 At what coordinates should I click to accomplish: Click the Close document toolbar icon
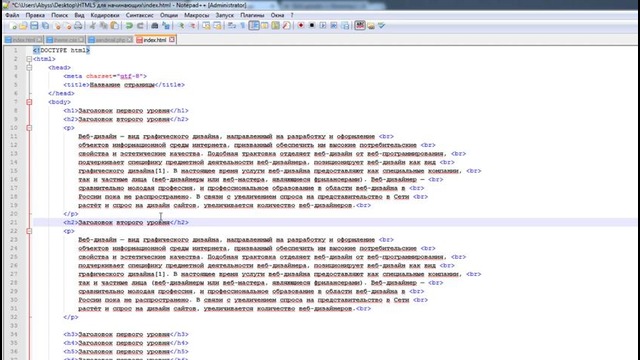(x=57, y=26)
